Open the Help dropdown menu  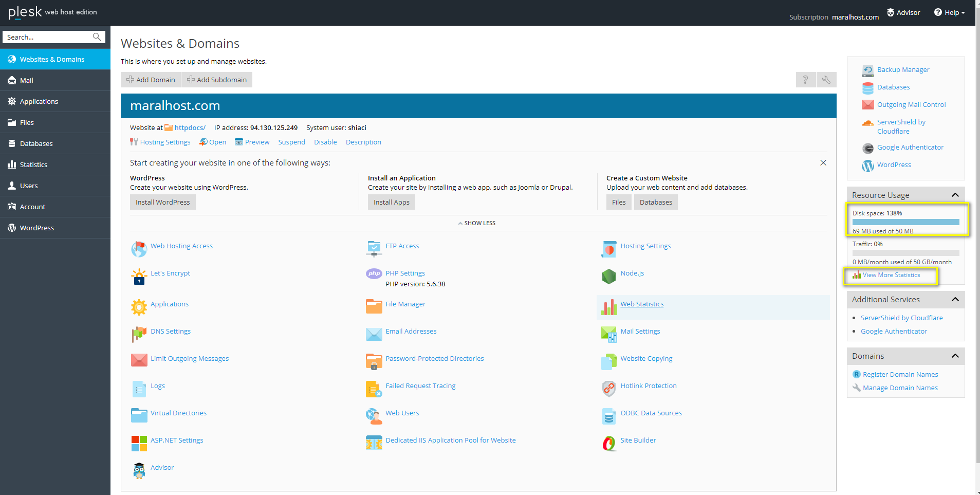pos(950,12)
